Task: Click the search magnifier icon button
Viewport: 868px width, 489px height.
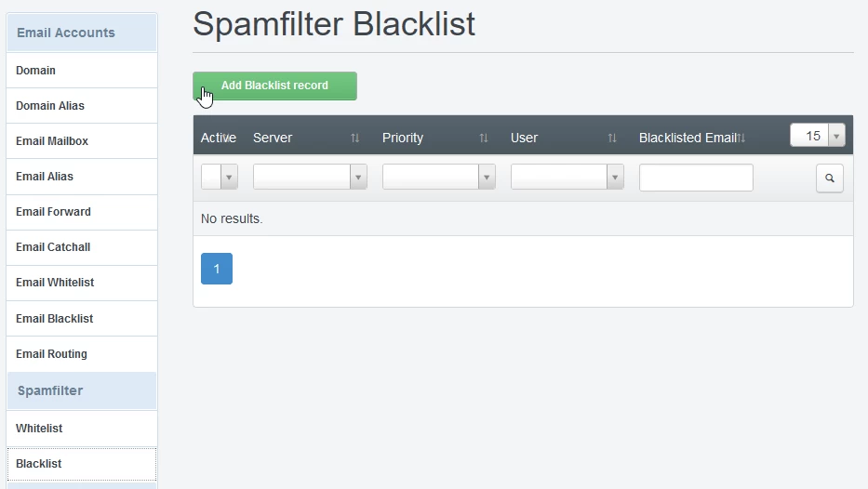Action: [829, 178]
